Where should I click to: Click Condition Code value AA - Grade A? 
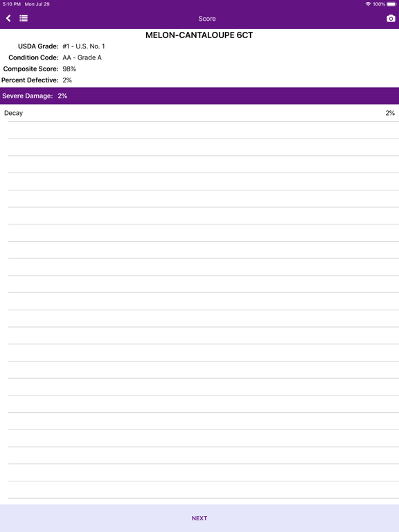(82, 57)
